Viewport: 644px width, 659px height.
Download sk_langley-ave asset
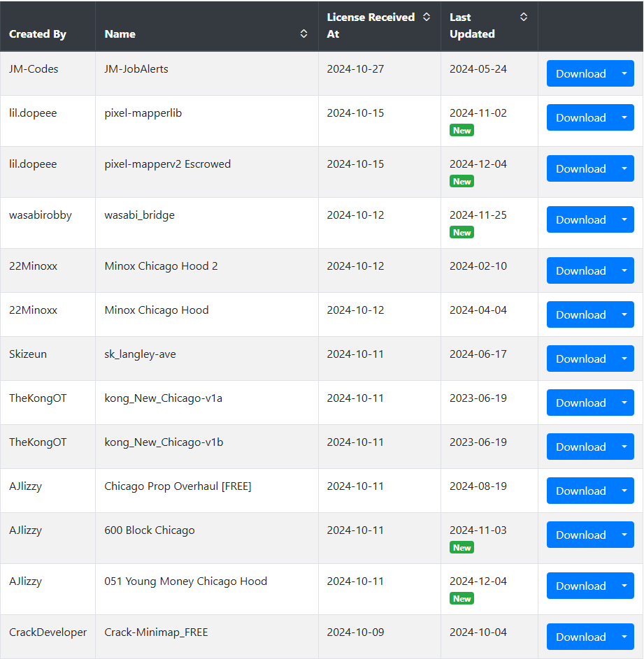[581, 359]
